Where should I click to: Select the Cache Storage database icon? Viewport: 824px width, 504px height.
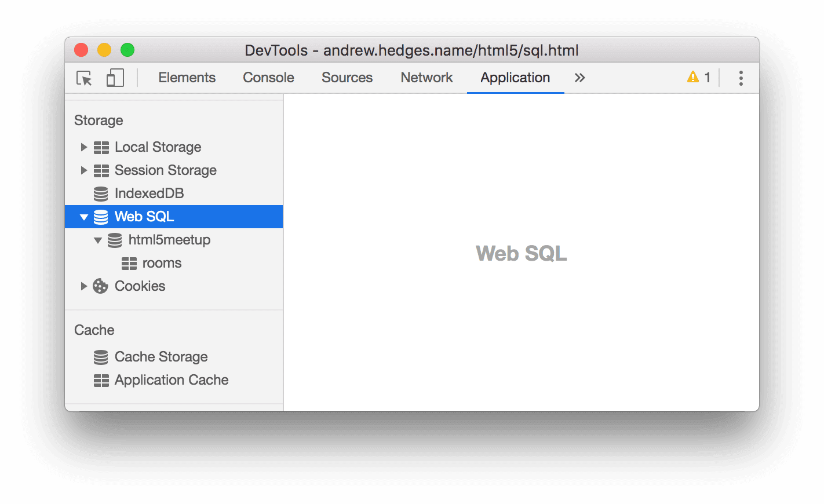click(101, 356)
